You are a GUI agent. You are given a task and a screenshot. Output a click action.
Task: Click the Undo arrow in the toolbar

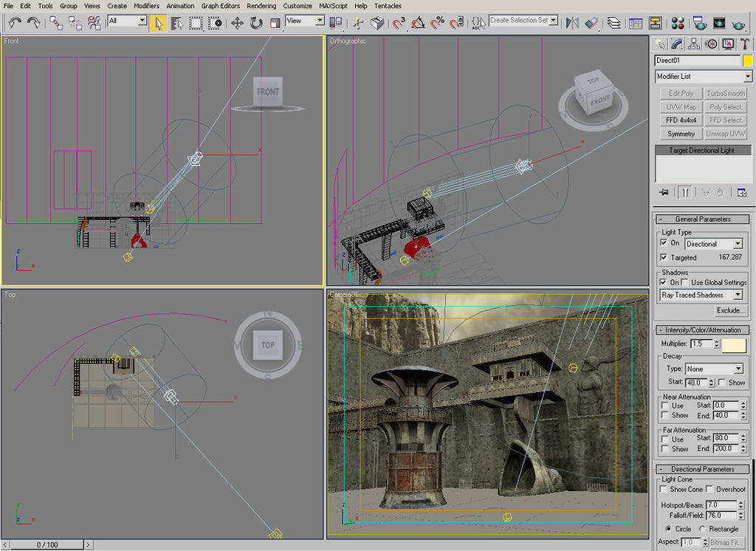point(14,23)
